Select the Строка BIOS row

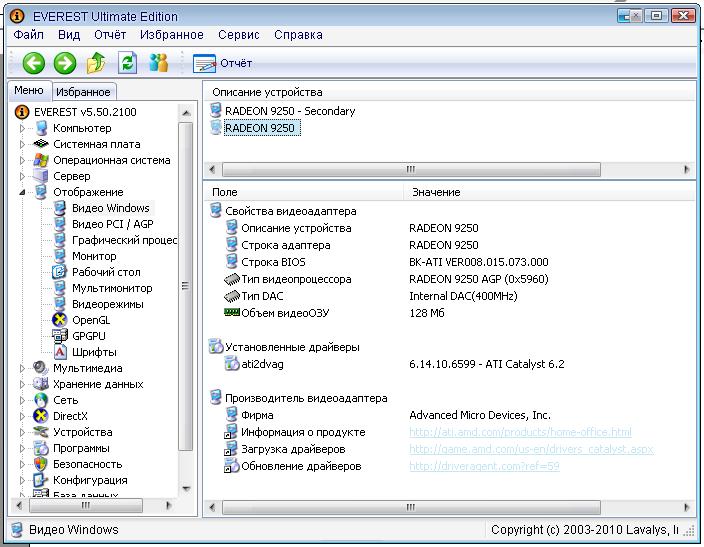[449, 262]
